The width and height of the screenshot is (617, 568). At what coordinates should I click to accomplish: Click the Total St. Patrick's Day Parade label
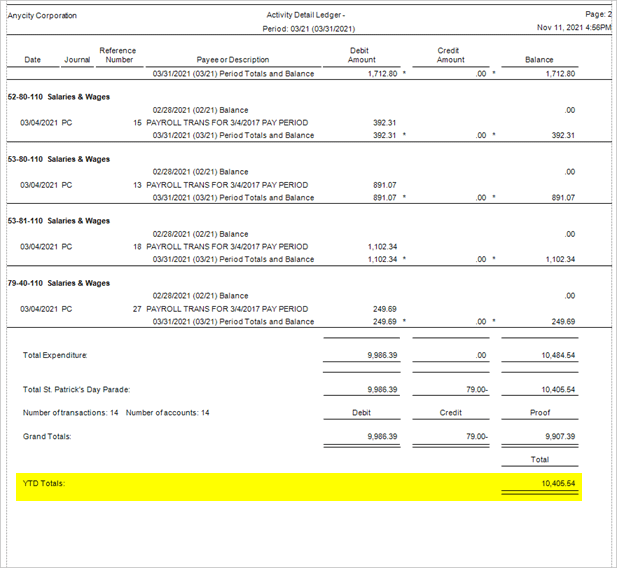click(x=76, y=390)
